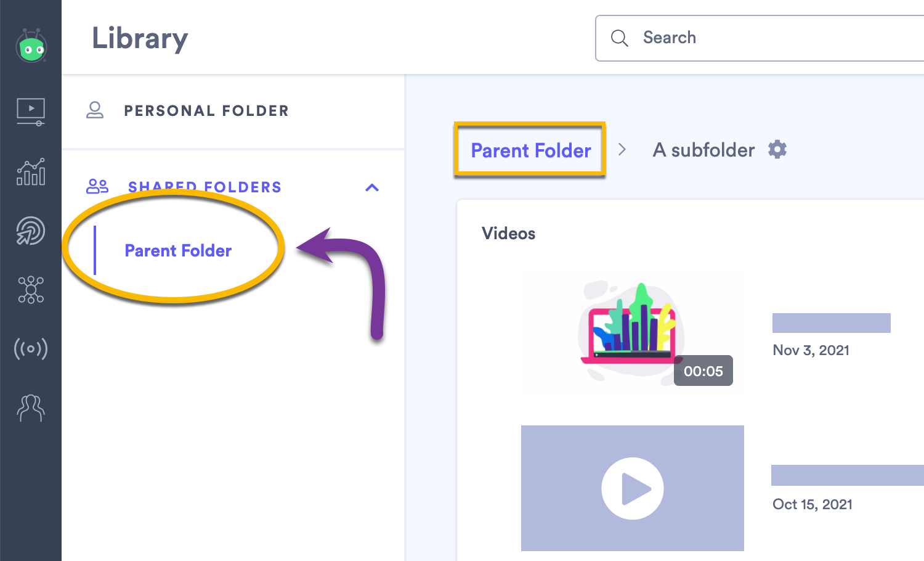The width and height of the screenshot is (924, 561).
Task: Select Parent Folder in the sidebar
Action: tap(178, 250)
